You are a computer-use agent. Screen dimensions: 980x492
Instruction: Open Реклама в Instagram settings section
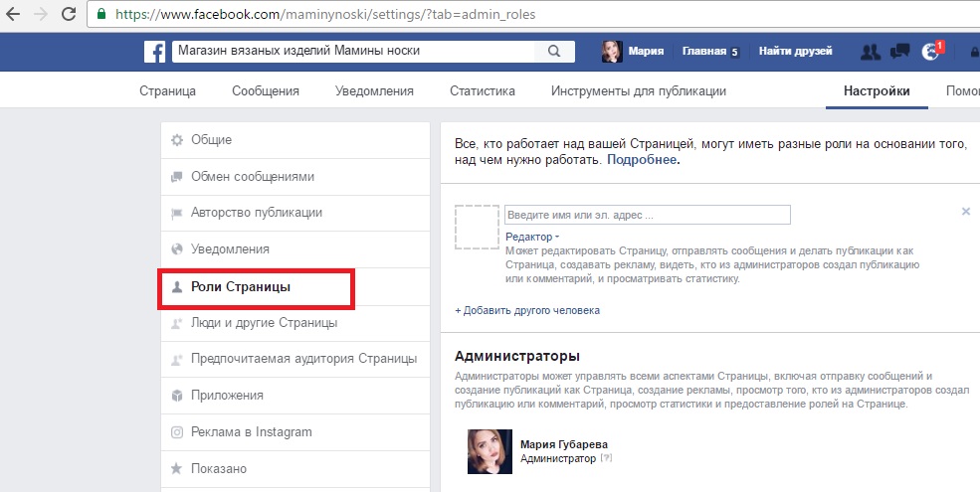pos(251,432)
